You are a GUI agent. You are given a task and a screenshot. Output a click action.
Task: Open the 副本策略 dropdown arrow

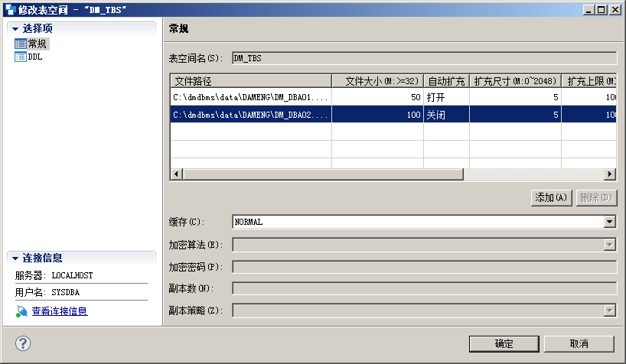click(x=610, y=310)
